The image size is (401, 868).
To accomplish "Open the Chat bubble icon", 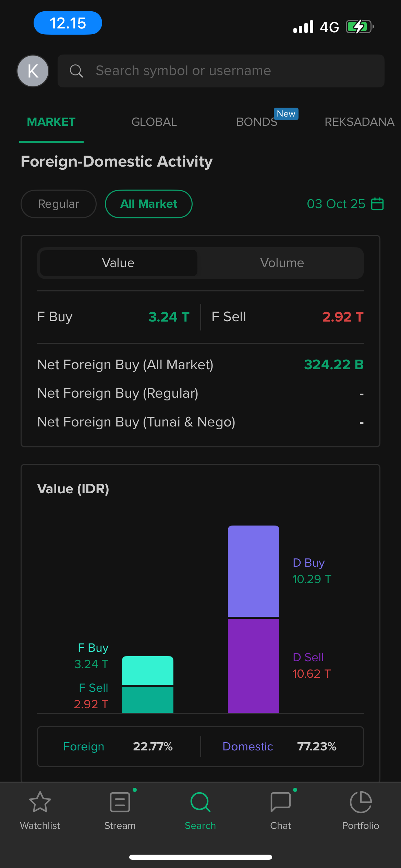I will tap(281, 802).
